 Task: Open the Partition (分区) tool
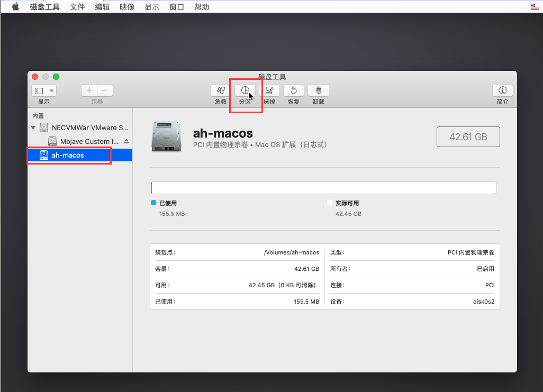(x=245, y=90)
